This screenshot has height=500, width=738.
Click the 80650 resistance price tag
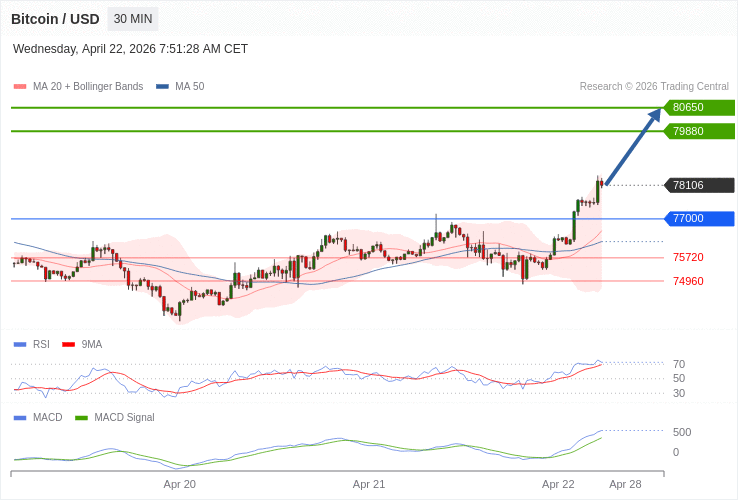click(699, 107)
